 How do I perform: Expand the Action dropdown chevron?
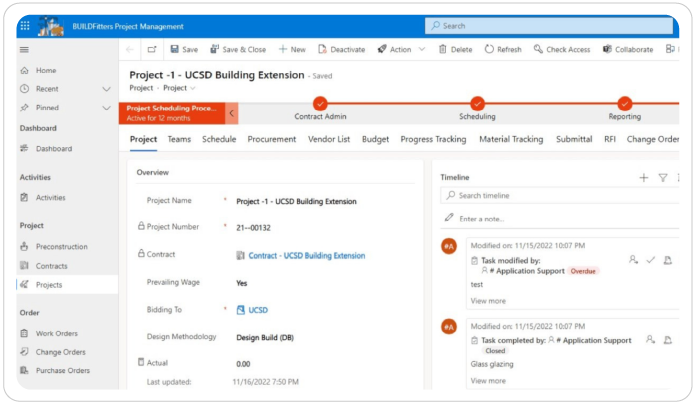(422, 49)
